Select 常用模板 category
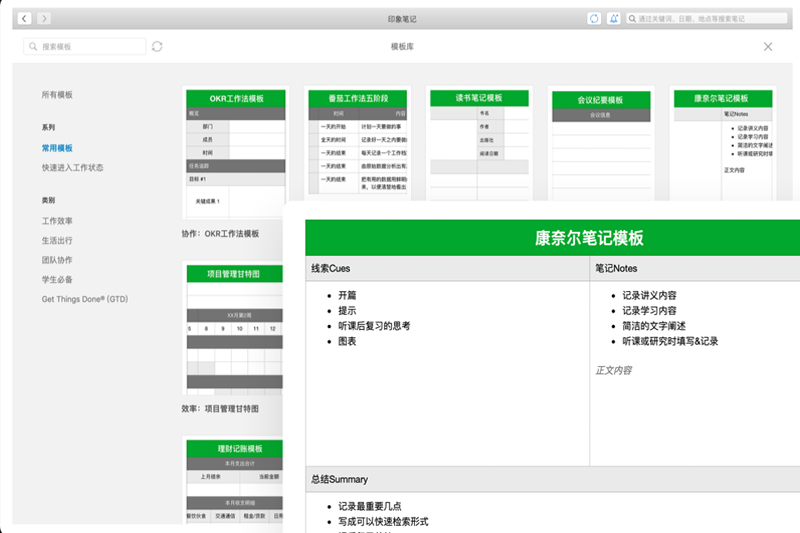This screenshot has height=533, width=800. [57, 148]
